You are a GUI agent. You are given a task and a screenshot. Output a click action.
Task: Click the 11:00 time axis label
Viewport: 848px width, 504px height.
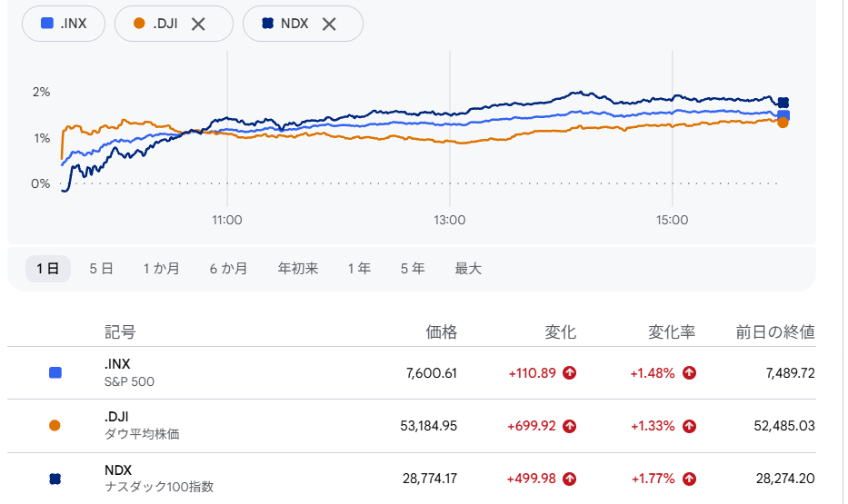[x=227, y=221]
